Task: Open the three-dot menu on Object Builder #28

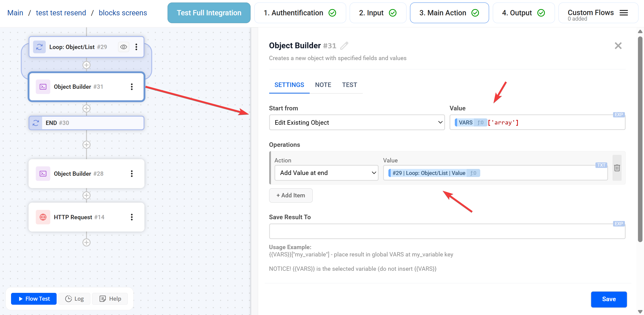Action: (132, 174)
